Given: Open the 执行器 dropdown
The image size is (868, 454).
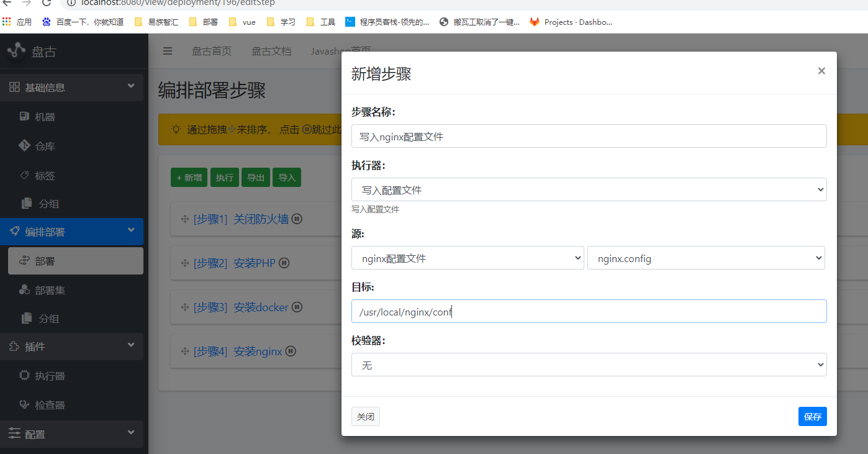Looking at the screenshot, I should (589, 189).
